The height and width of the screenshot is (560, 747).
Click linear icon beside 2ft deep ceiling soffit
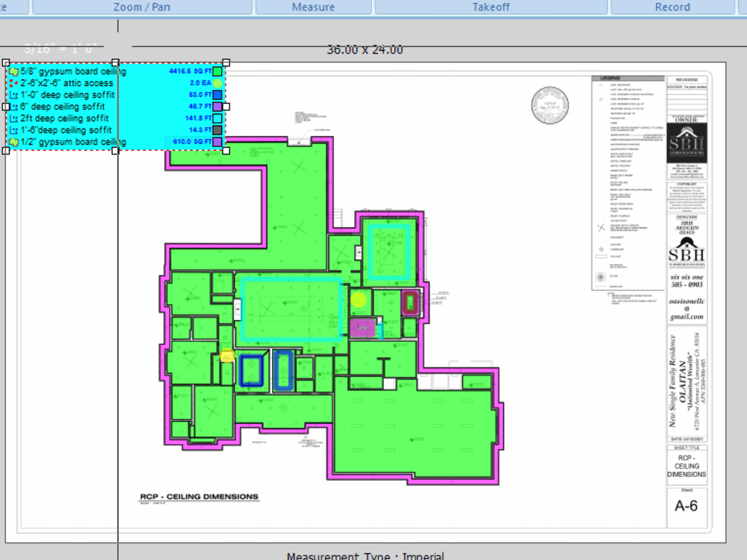(13, 119)
